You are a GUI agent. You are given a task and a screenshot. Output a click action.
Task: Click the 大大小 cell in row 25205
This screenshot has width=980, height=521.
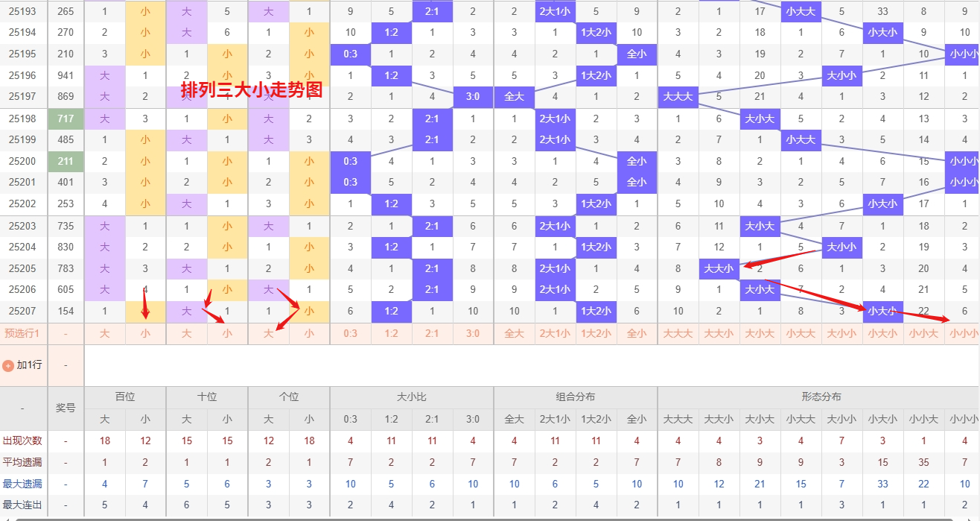coord(719,269)
